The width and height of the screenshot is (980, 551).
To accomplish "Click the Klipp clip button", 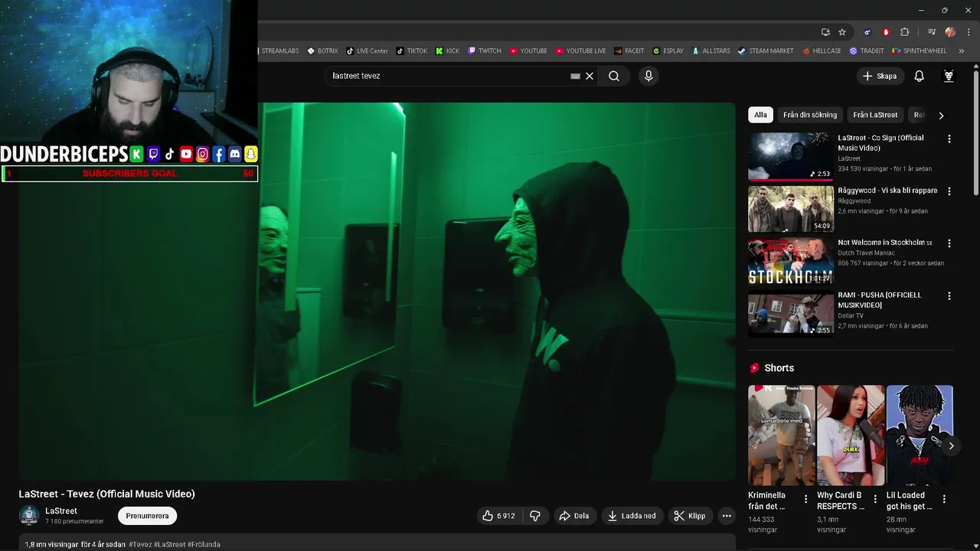I will point(690,516).
